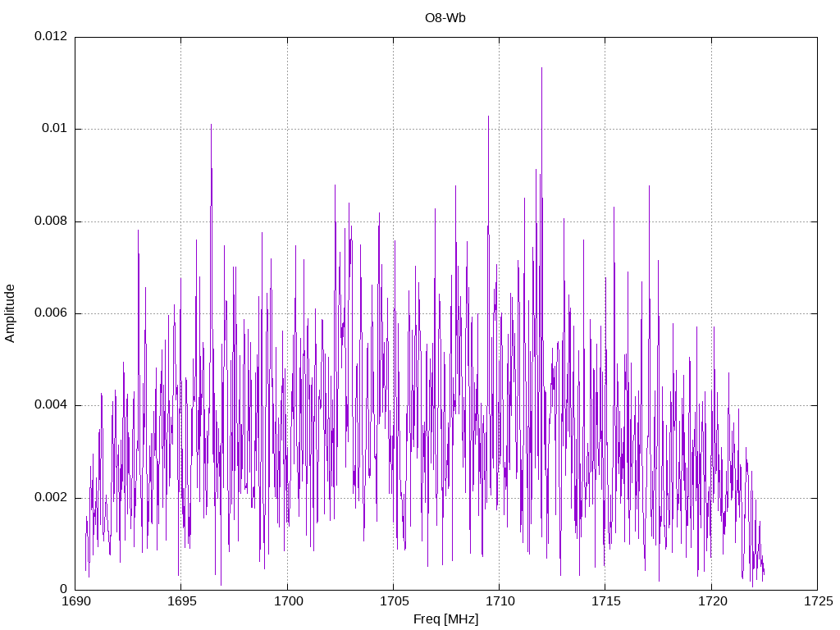
Task: Click the 0.004 y-axis tick label
Action: click(x=51, y=404)
